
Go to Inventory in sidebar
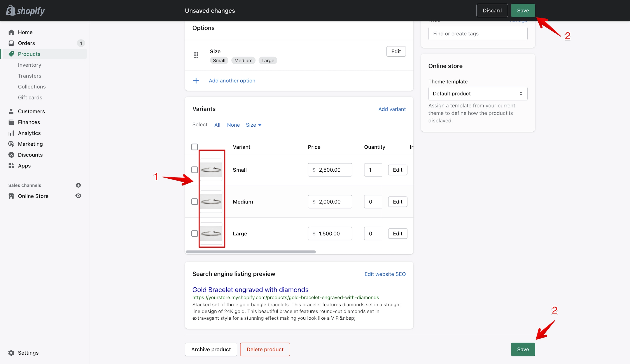click(30, 65)
